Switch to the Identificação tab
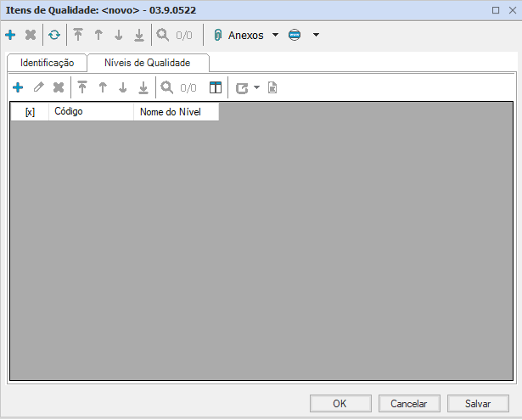522x420 pixels. point(47,63)
